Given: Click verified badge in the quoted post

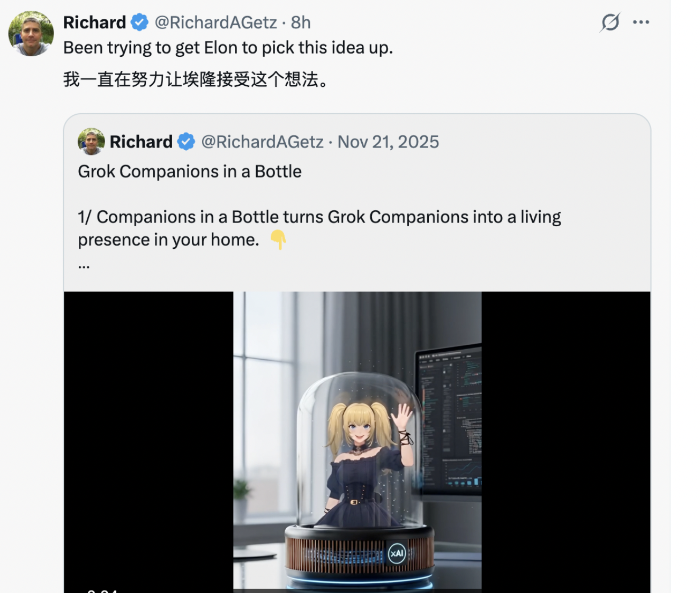Looking at the screenshot, I should coord(186,142).
